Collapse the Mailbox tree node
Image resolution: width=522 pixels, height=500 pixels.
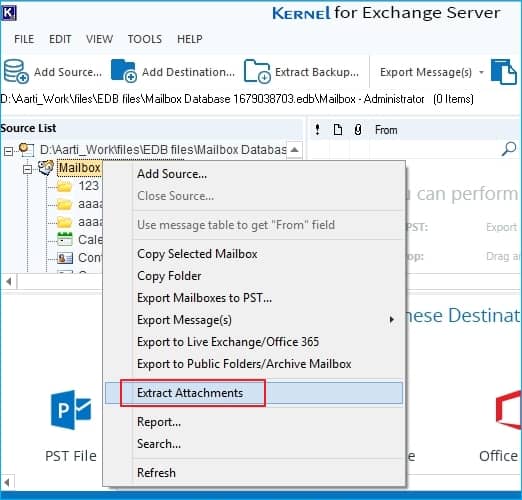point(28,169)
